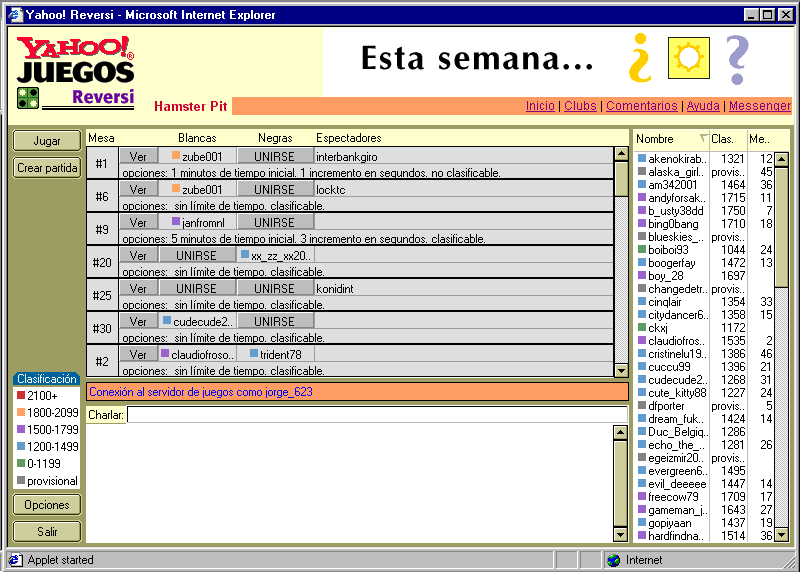The width and height of the screenshot is (800, 572).
Task: Click the Salir button
Action: click(x=47, y=532)
